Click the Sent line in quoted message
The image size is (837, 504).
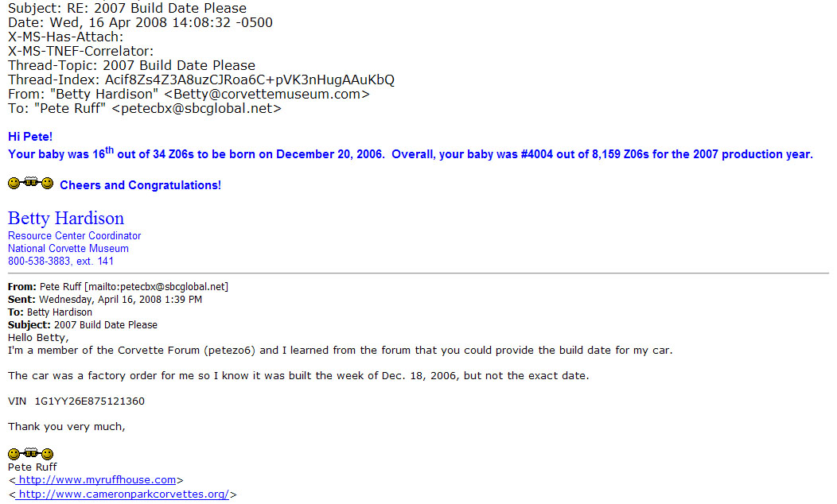[105, 300]
